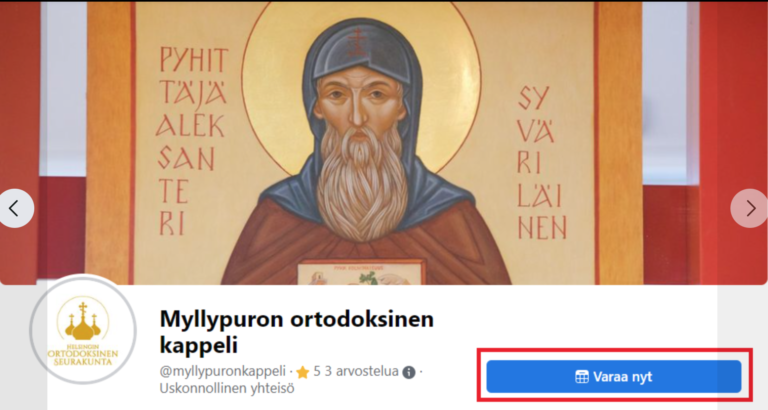Click the calendar icon in Varaa nyt button
768x410 pixels.
tap(581, 377)
